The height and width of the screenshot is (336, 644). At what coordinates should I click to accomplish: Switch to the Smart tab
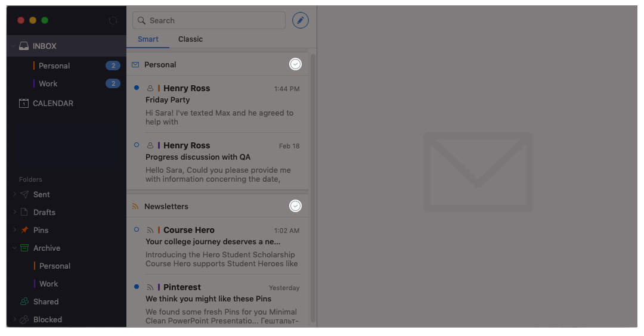[148, 39]
